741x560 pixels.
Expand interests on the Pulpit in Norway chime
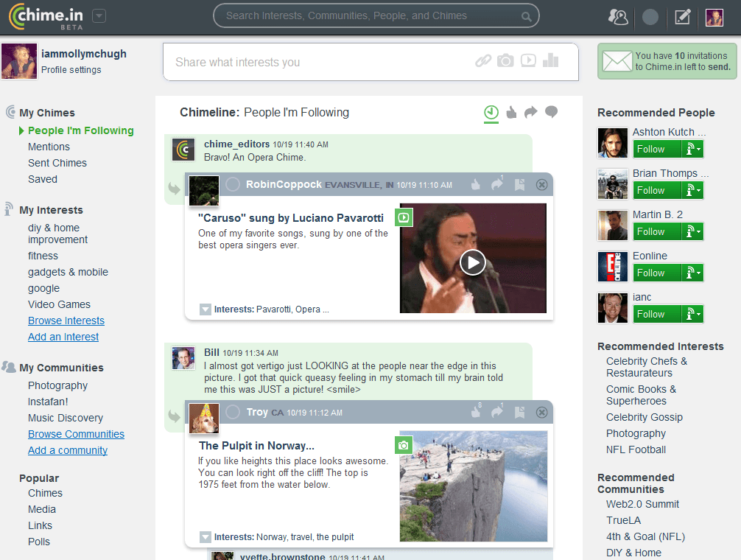[205, 537]
